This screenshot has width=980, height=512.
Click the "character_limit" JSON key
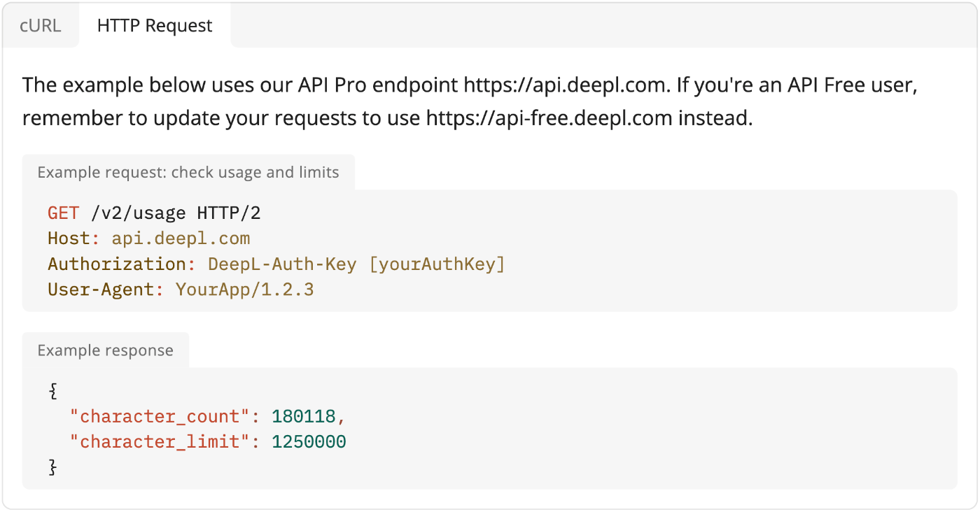160,442
